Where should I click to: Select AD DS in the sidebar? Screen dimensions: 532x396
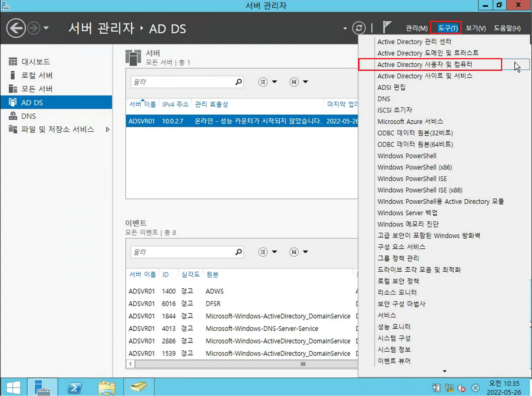pyautogui.click(x=56, y=102)
